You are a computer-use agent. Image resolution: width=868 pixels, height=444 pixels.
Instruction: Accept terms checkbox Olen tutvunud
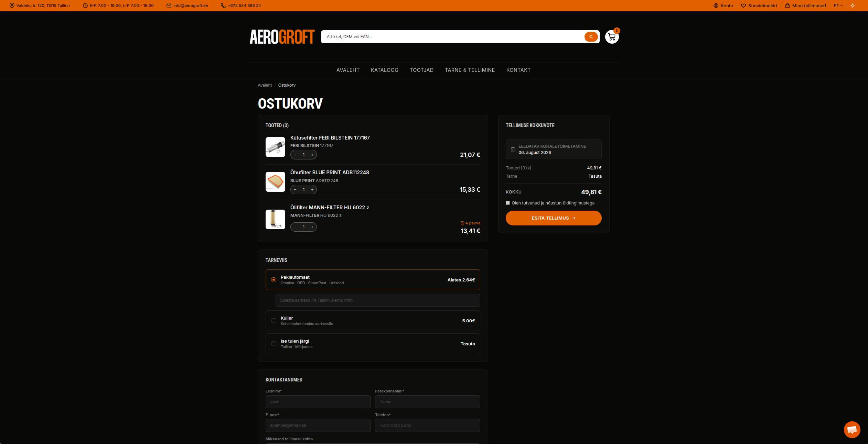(x=508, y=203)
